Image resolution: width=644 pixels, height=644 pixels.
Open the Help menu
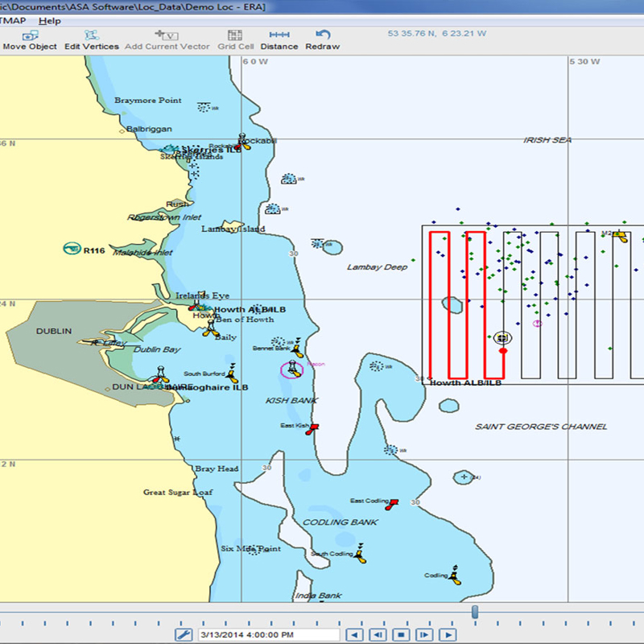click(49, 20)
